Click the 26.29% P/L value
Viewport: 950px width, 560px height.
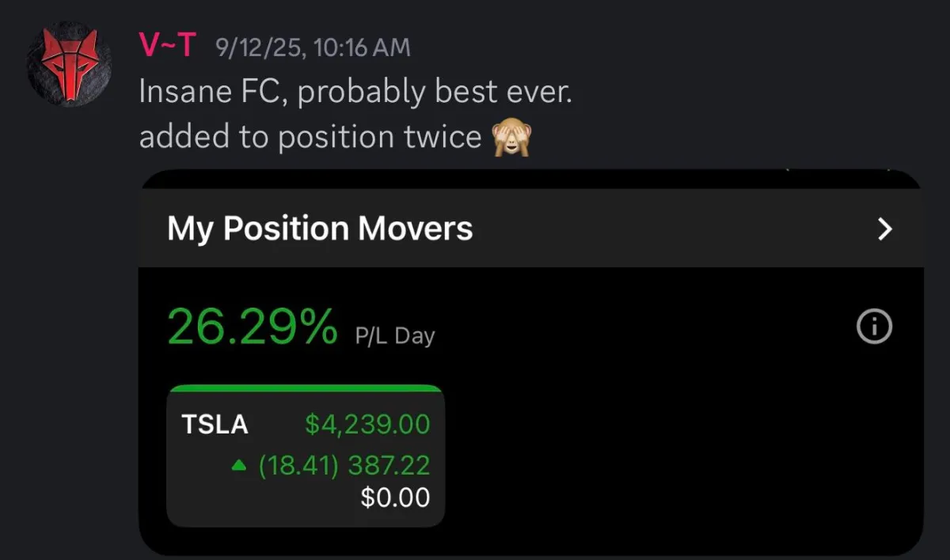pyautogui.click(x=252, y=327)
